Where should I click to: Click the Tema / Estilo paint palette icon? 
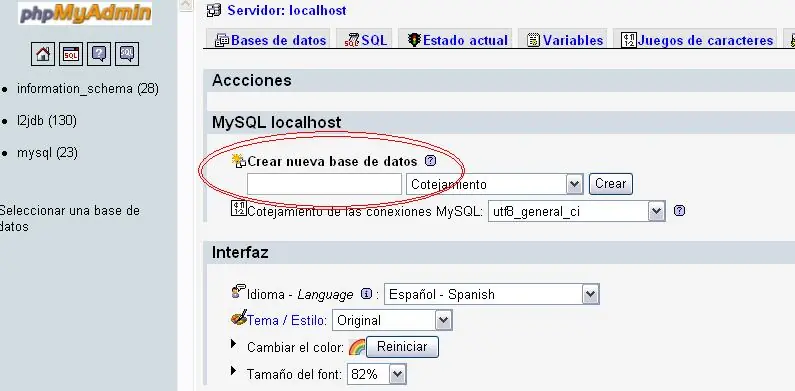pos(239,318)
